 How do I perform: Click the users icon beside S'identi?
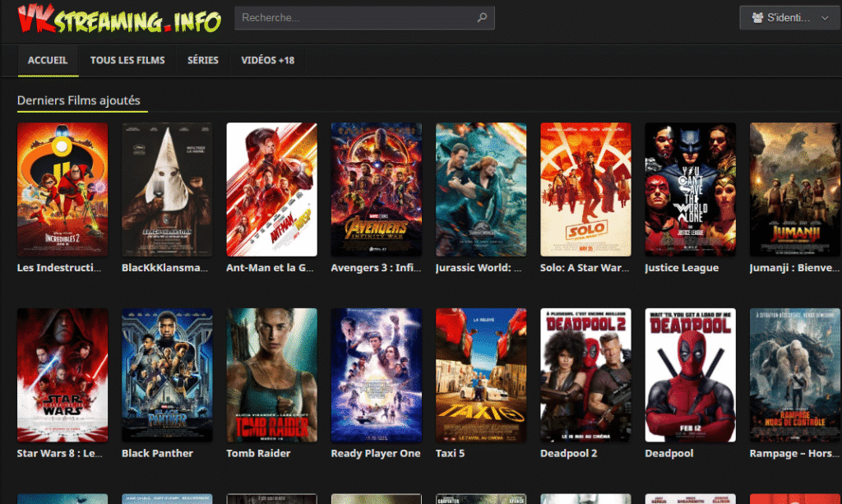tap(757, 18)
